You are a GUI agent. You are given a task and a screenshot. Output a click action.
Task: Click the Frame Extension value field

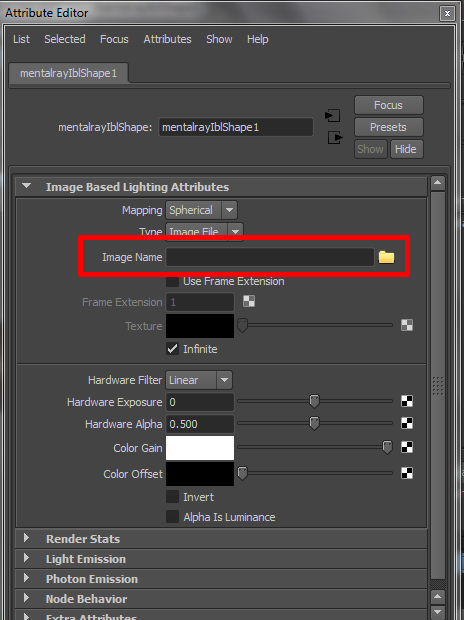click(200, 302)
